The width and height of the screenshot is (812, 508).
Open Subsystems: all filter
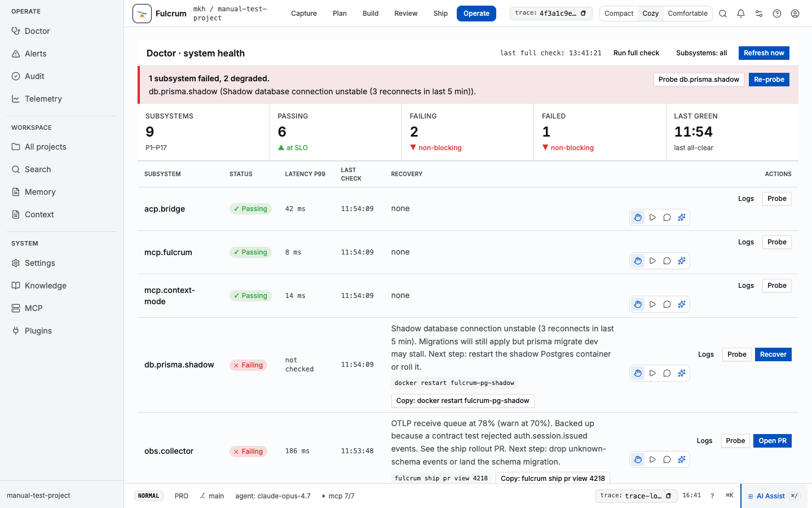point(701,53)
